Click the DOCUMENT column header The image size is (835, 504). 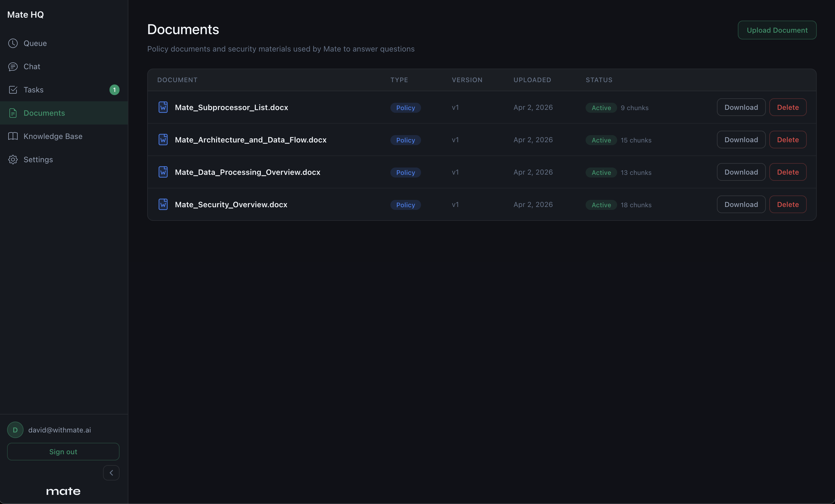click(177, 80)
